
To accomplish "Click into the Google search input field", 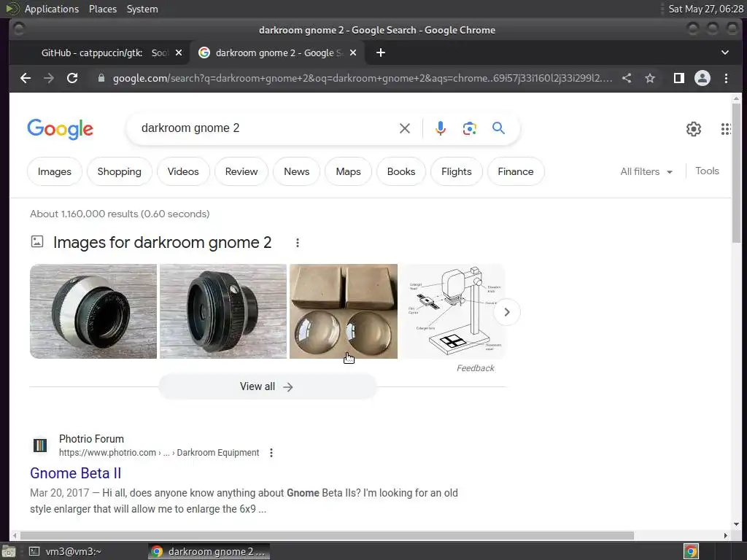I will (x=267, y=128).
